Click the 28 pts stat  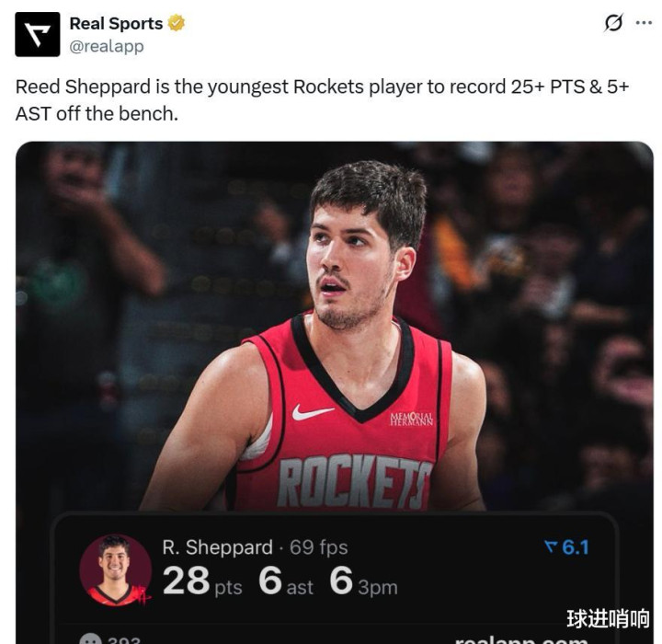point(202,581)
